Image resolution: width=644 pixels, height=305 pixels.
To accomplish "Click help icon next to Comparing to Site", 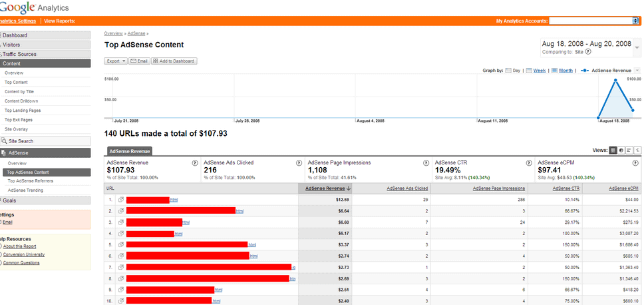I will [587, 52].
